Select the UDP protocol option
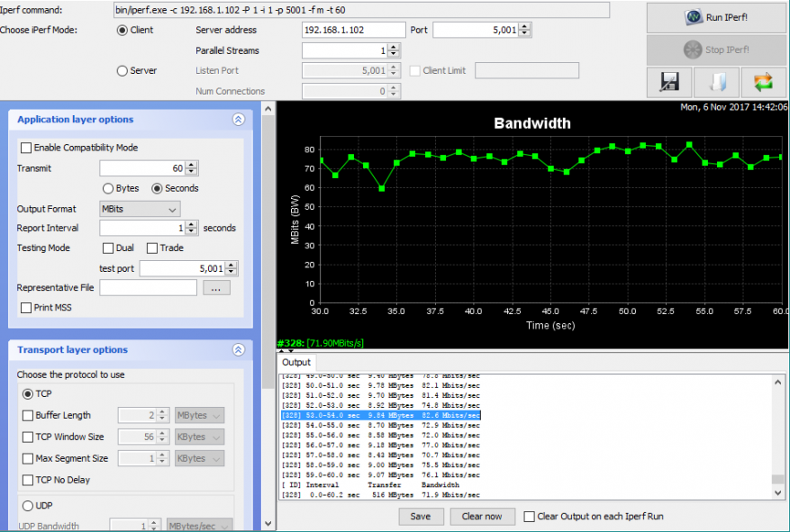 coord(28,506)
